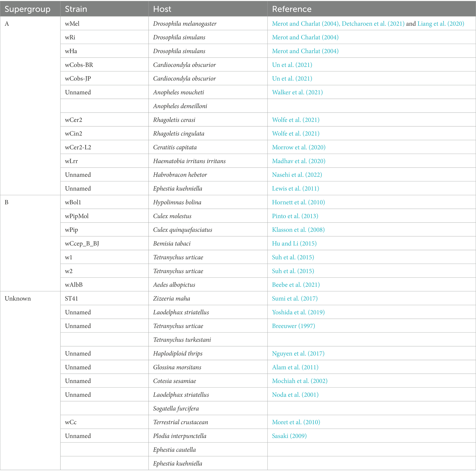Open the Wolfe et al. (2021) link for wCin2
Image resolution: width=476 pixels, height=474 pixels.
coord(296,134)
